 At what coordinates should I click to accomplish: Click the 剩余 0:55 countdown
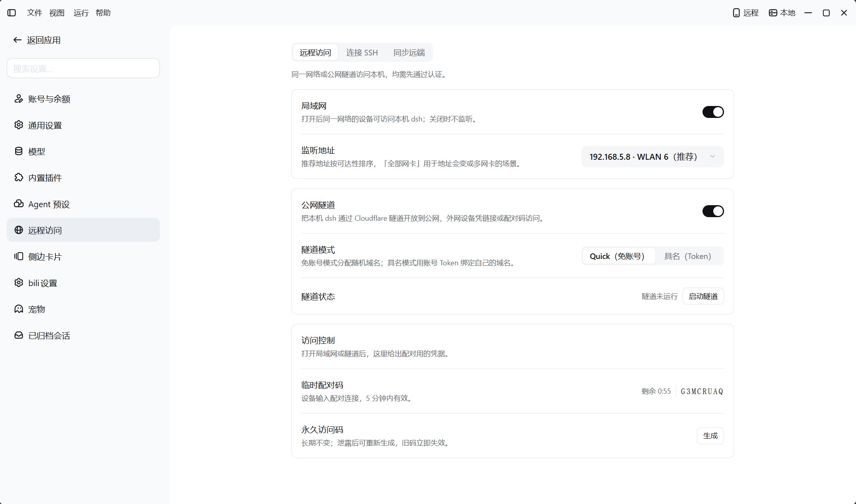[656, 391]
